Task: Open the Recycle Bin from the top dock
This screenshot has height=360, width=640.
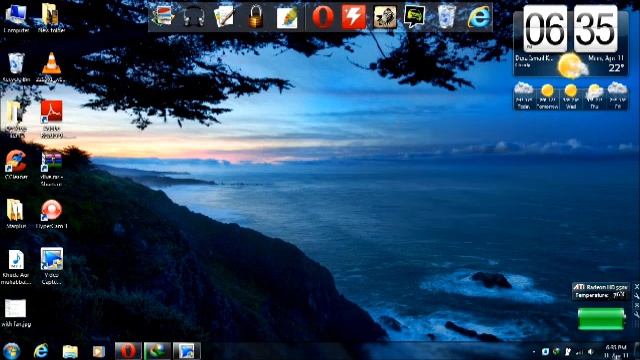Action: click(x=446, y=17)
